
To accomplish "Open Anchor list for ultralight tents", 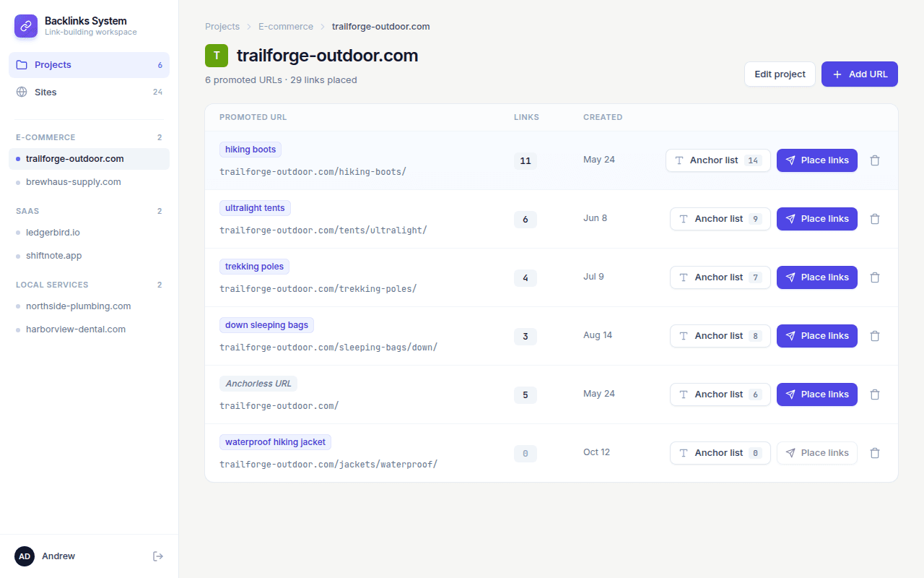I will coord(720,219).
